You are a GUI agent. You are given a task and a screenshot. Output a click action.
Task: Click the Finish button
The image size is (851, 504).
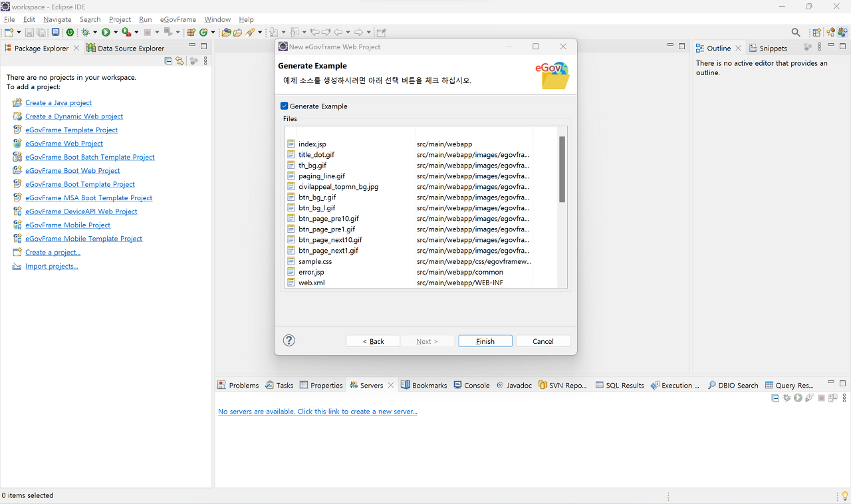point(485,341)
